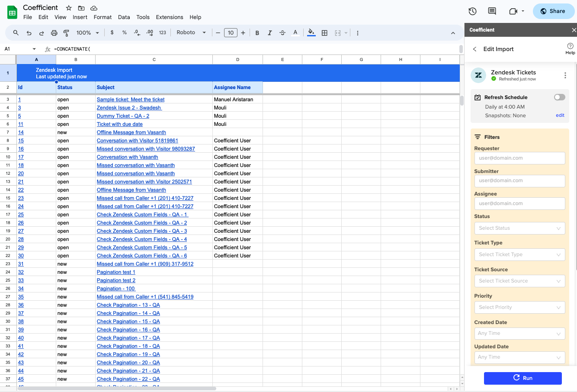Open the File menu

[x=28, y=17]
